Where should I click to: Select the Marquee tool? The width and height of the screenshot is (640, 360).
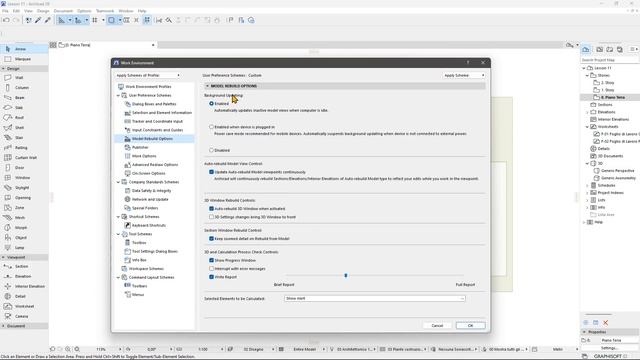point(24,59)
